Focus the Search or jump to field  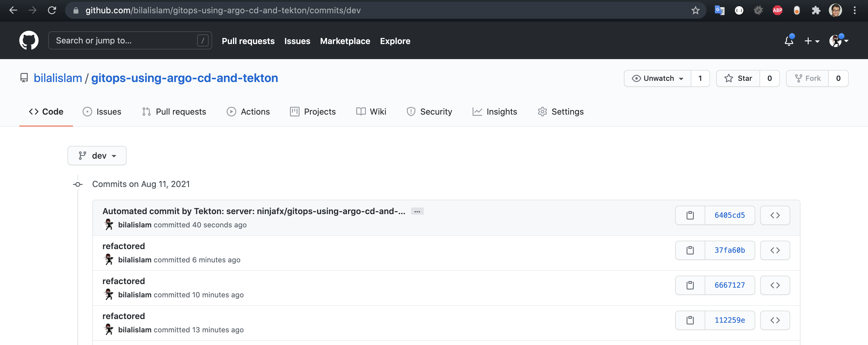(130, 40)
